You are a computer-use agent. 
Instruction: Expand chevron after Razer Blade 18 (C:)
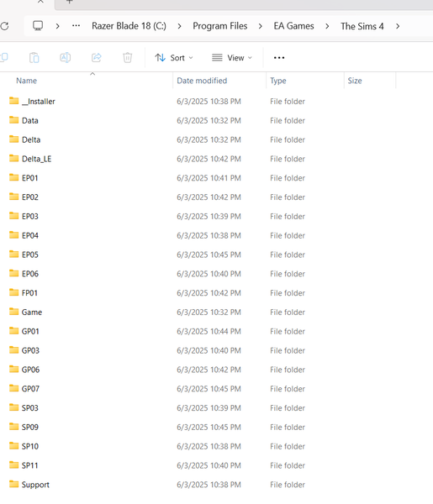(x=179, y=26)
